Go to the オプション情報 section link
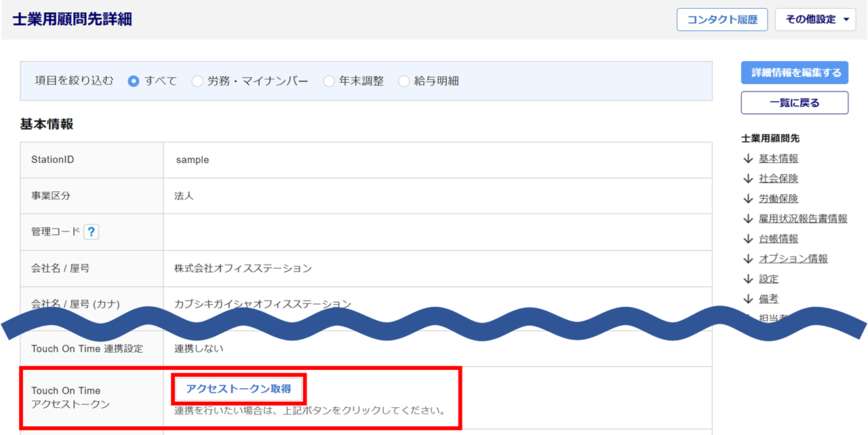Image resolution: width=868 pixels, height=435 pixels. click(793, 259)
